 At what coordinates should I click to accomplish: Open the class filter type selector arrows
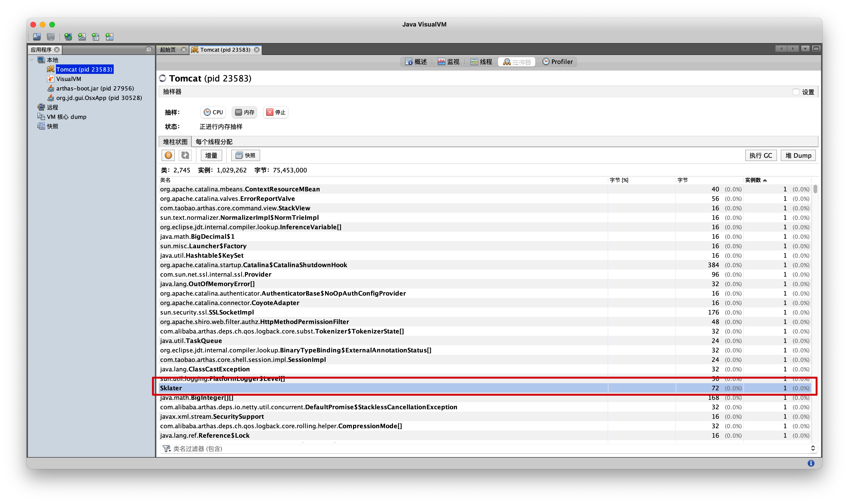[x=813, y=448]
